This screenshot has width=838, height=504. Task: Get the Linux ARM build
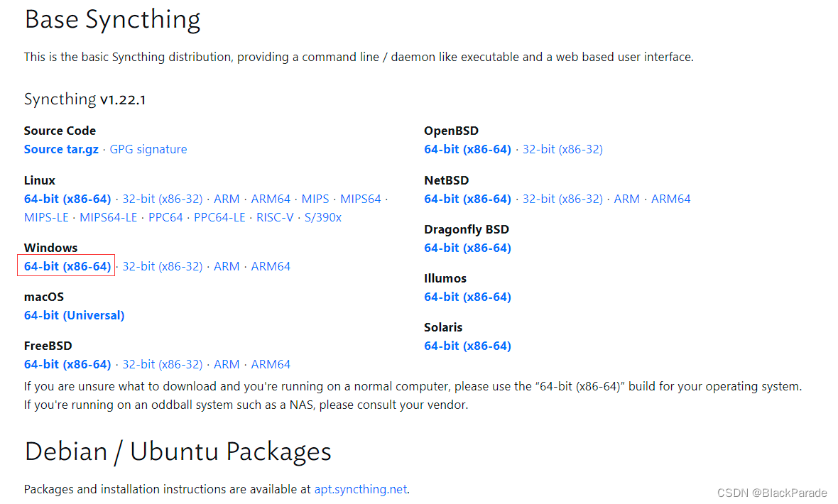tap(227, 199)
